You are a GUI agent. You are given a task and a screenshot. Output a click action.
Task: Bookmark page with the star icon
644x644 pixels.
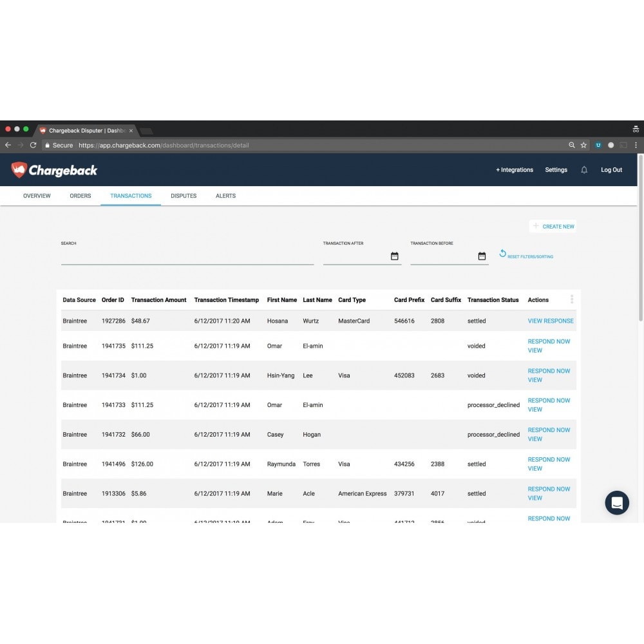coord(583,145)
